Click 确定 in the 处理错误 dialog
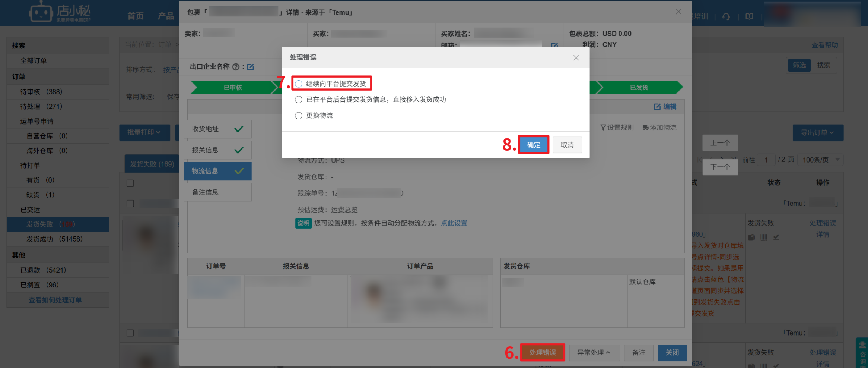 [x=534, y=145]
